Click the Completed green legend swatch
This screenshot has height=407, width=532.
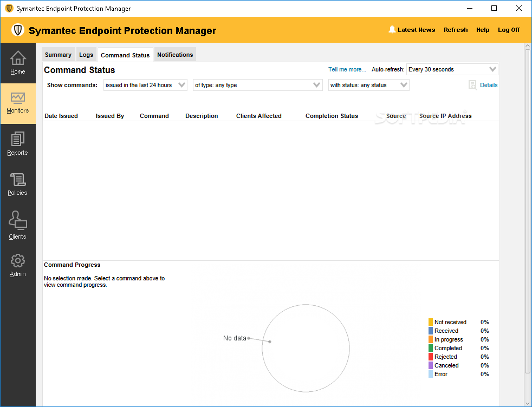pos(431,348)
